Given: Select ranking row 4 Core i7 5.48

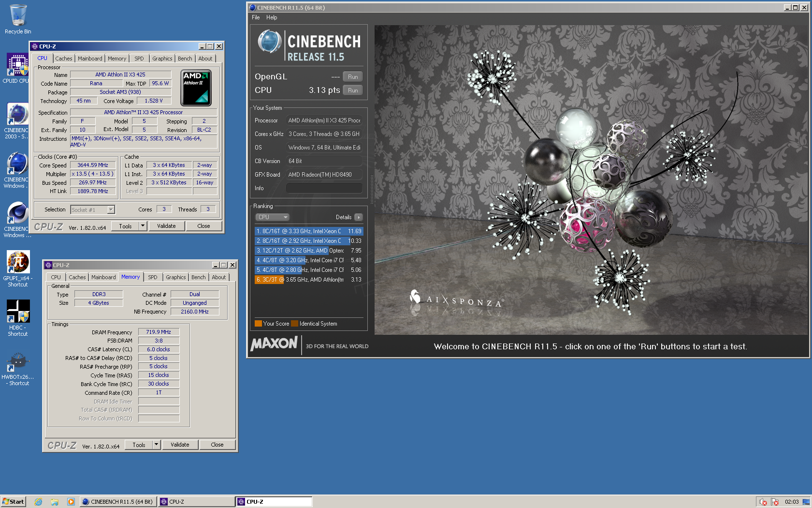Looking at the screenshot, I should (308, 260).
